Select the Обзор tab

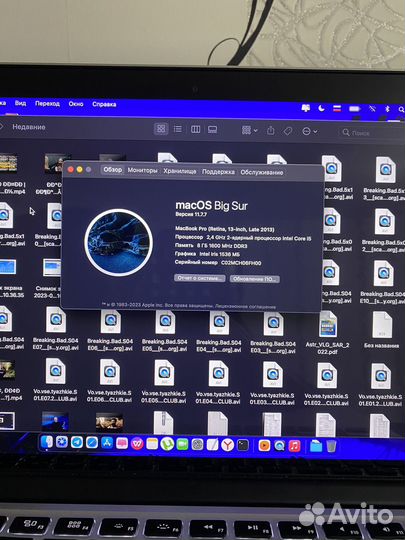tap(113, 170)
